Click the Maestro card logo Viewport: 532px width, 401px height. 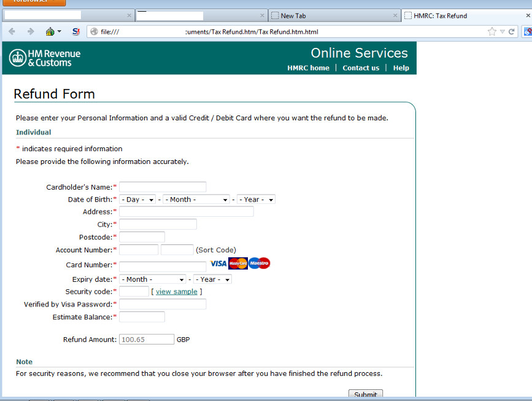coord(259,263)
